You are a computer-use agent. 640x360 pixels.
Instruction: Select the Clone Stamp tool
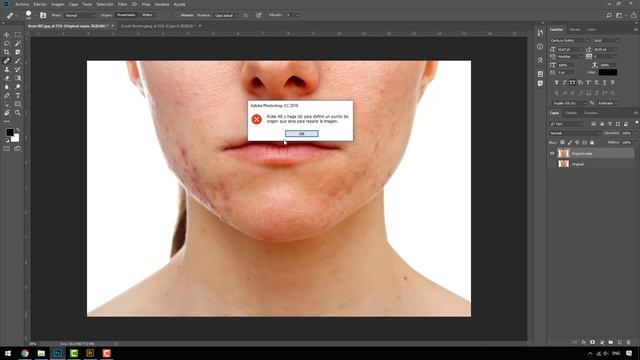pyautogui.click(x=7, y=69)
